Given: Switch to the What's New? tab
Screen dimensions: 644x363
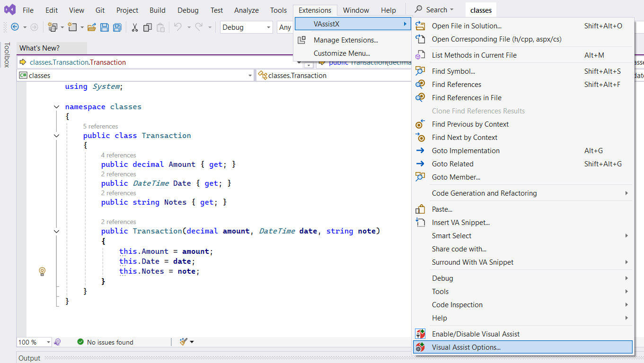Looking at the screenshot, I should click(x=40, y=48).
